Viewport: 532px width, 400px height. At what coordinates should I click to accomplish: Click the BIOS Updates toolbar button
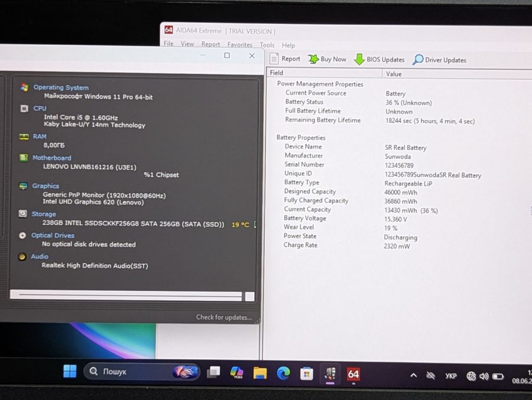click(x=379, y=59)
